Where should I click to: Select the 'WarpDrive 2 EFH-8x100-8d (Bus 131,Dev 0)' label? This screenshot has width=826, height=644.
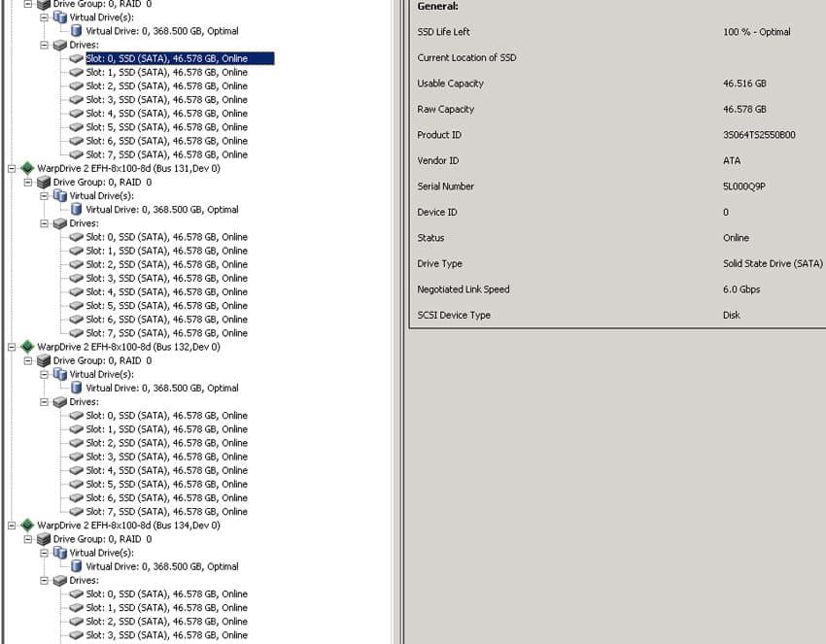pyautogui.click(x=128, y=168)
